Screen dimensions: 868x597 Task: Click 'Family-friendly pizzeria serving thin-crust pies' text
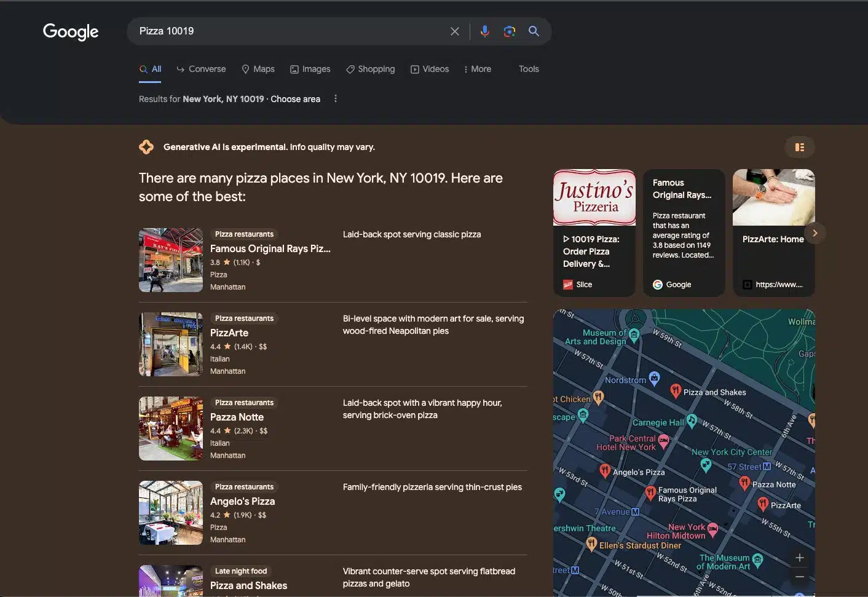point(432,487)
